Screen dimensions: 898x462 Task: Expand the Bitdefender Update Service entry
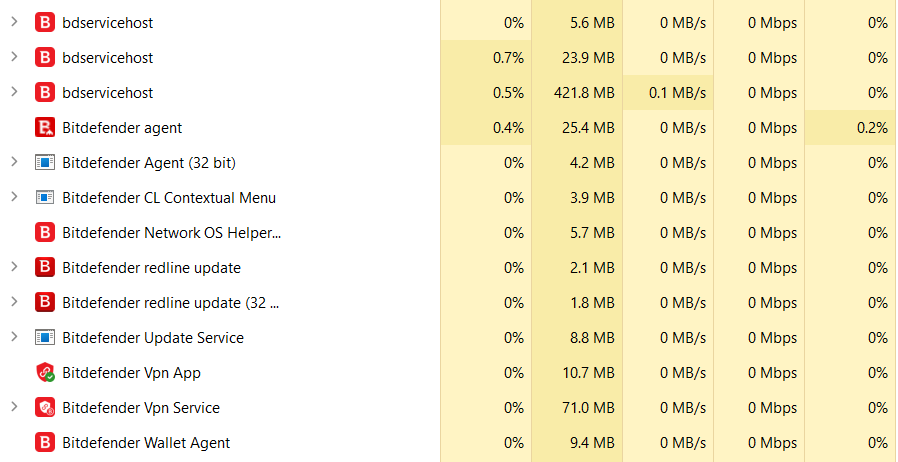pyautogui.click(x=14, y=337)
